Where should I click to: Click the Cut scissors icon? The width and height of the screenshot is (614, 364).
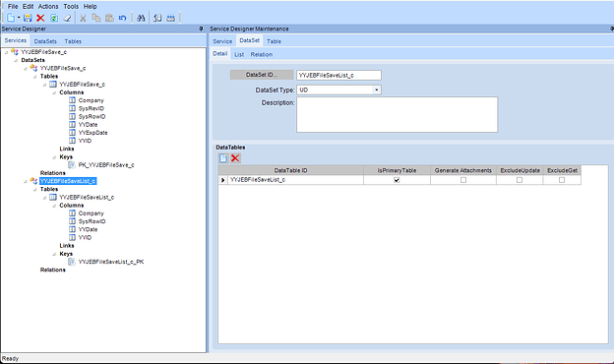tap(83, 18)
